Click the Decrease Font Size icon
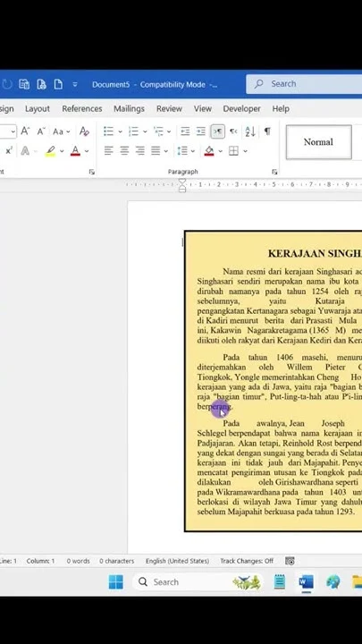This screenshot has width=362, height=644. [40, 131]
